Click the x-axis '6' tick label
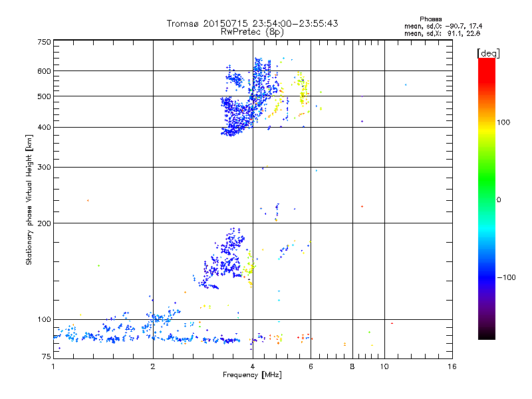 pos(311,366)
